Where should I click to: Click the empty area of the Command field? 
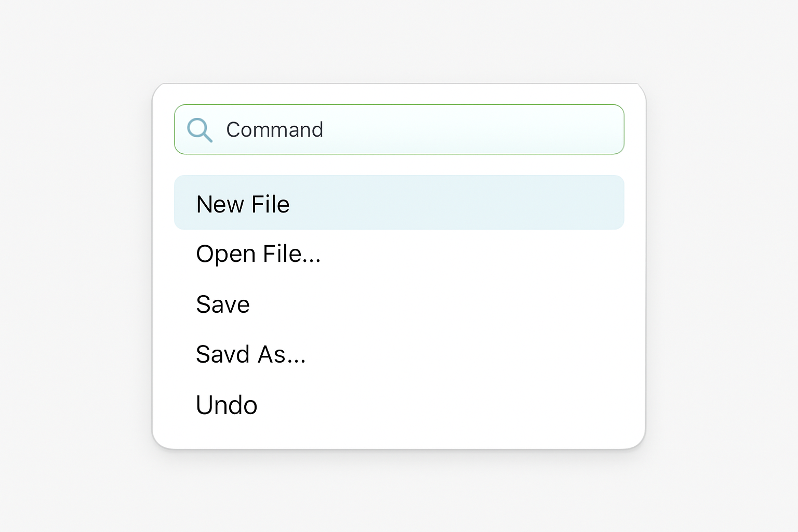point(473,129)
